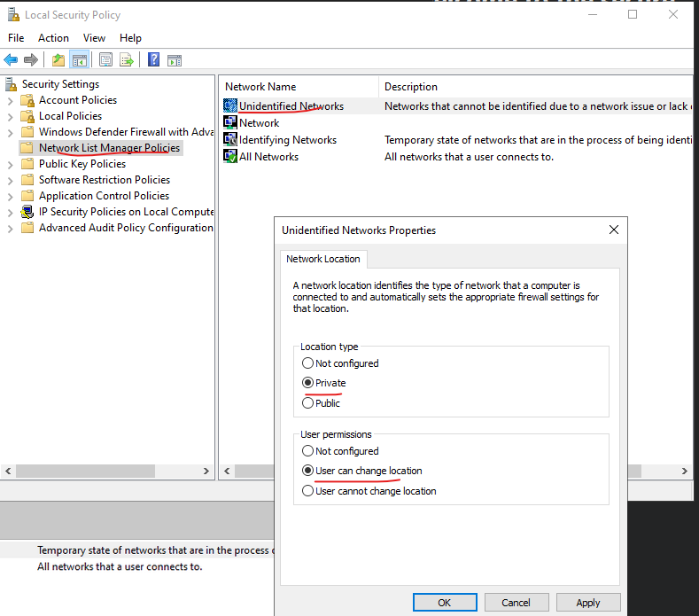
Task: Switch to the Network Location tab
Action: [323, 259]
